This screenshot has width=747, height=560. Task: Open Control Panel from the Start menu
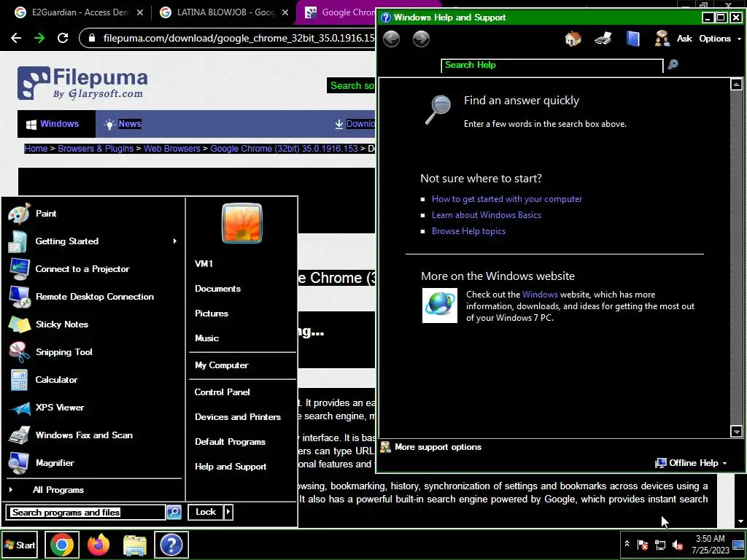(222, 392)
